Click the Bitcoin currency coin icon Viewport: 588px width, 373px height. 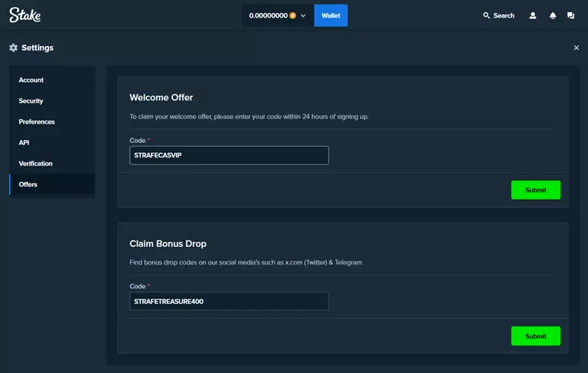[293, 15]
